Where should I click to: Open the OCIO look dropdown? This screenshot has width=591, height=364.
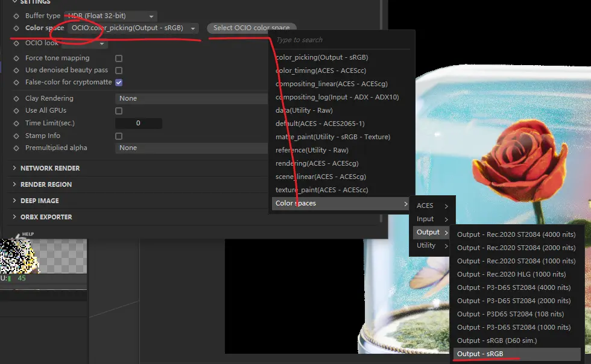(x=85, y=43)
